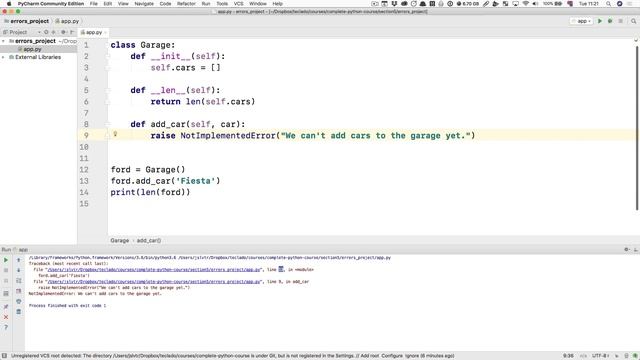
Task: Open Spotlight search in the macOS menu bar
Action: [608, 4]
